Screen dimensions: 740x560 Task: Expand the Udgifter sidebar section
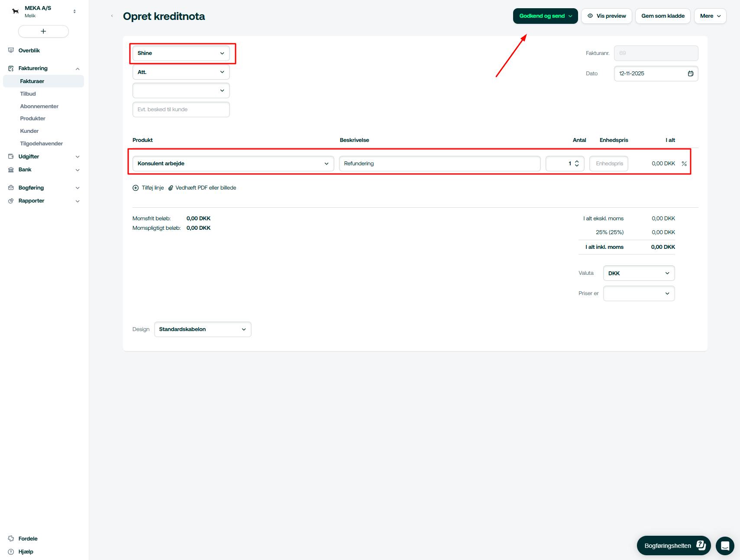pos(78,157)
